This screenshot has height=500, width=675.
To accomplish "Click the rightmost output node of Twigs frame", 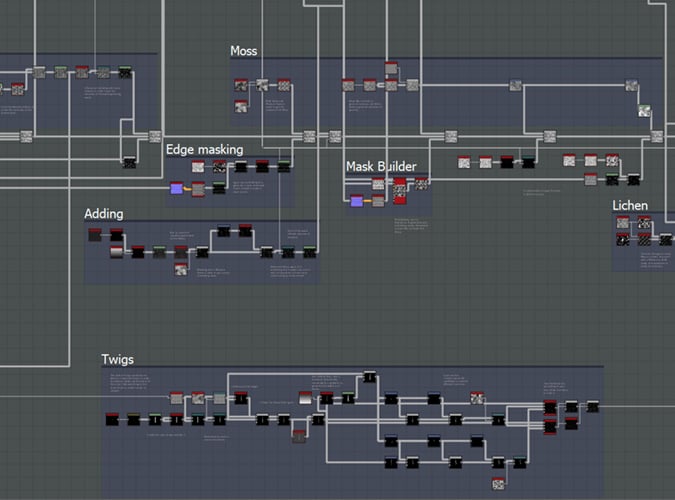I will (593, 406).
